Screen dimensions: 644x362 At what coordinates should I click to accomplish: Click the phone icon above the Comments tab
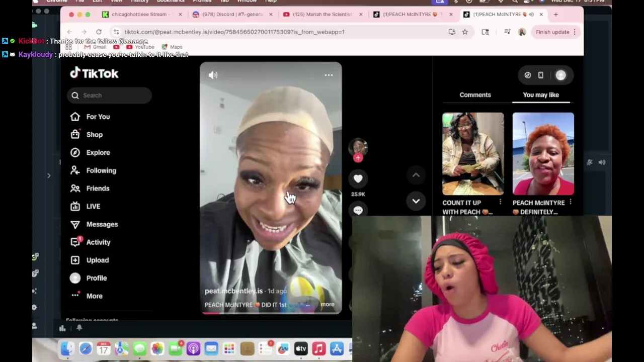tap(540, 75)
